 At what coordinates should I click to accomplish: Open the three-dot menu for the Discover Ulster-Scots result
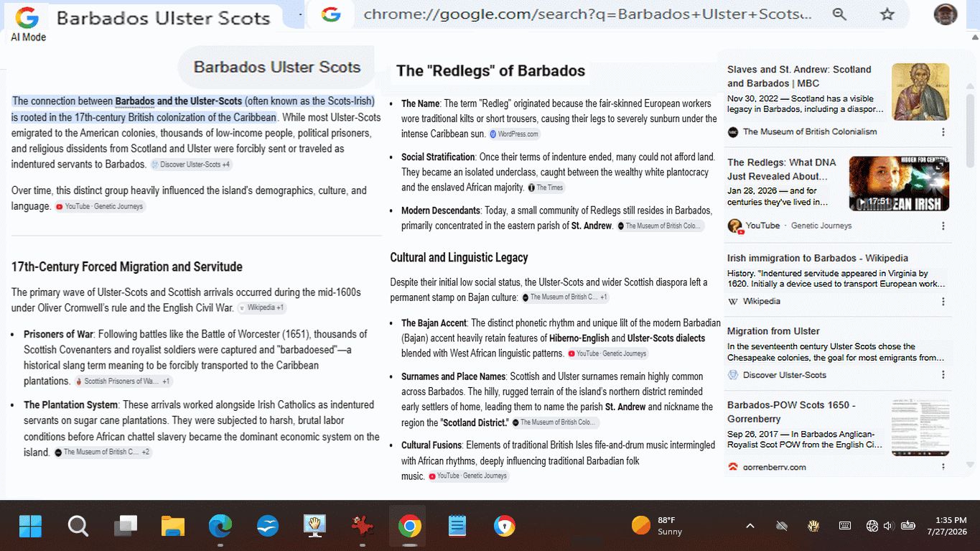pyautogui.click(x=943, y=375)
